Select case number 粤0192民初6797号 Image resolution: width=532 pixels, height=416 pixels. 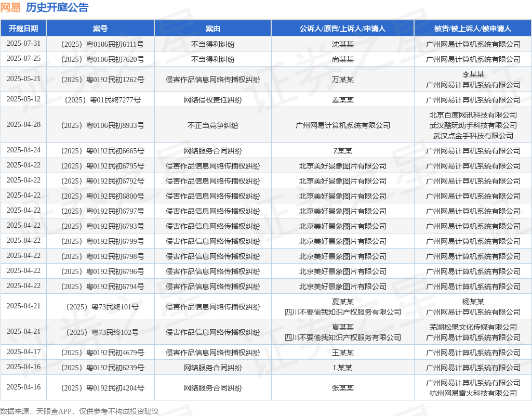[102, 211]
